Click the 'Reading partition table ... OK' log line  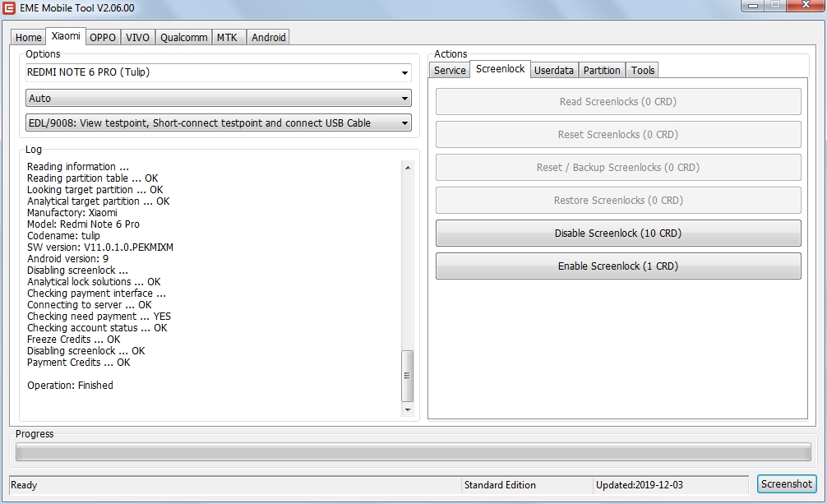[92, 178]
